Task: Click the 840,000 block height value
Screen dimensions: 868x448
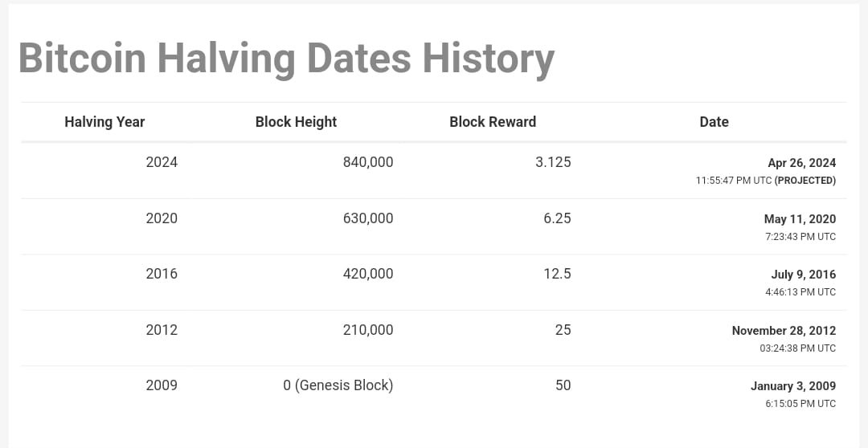Action: (x=368, y=162)
